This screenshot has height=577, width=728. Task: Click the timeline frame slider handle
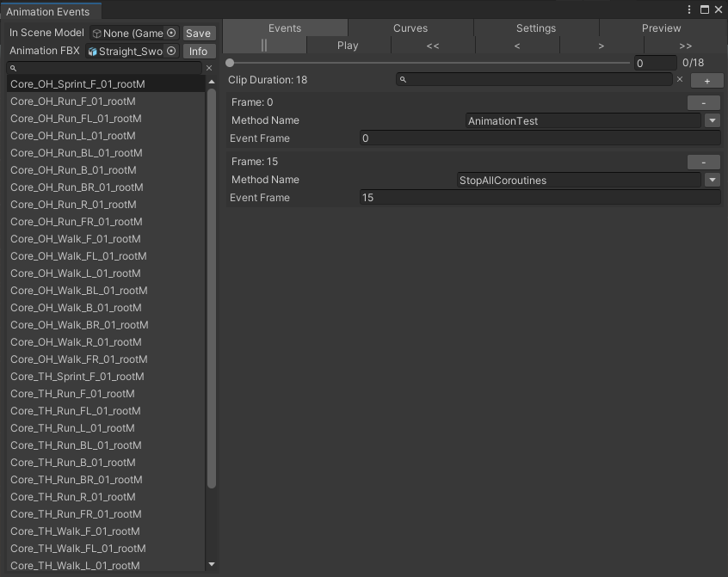(x=230, y=63)
